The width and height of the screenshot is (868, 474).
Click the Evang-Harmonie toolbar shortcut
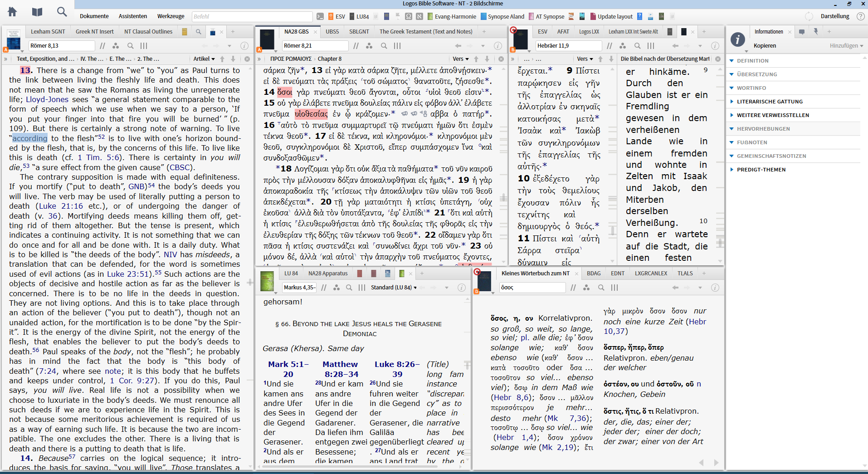tap(452, 16)
